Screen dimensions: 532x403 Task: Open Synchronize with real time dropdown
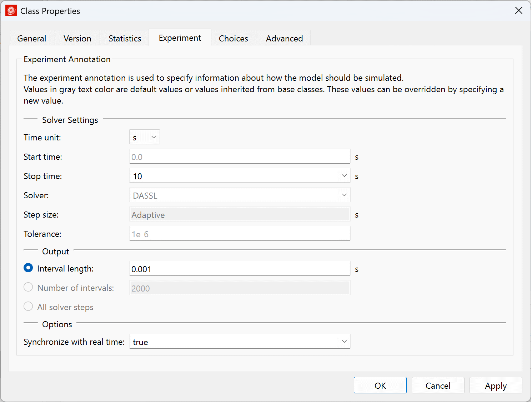tap(240, 342)
